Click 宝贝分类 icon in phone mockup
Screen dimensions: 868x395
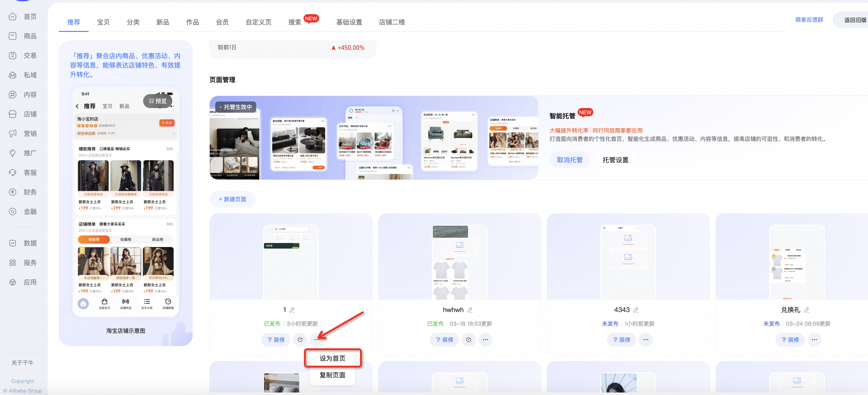pyautogui.click(x=147, y=303)
